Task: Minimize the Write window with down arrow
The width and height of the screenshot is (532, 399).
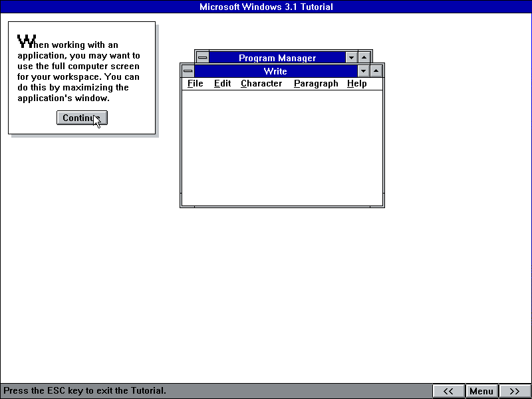Action: click(363, 71)
